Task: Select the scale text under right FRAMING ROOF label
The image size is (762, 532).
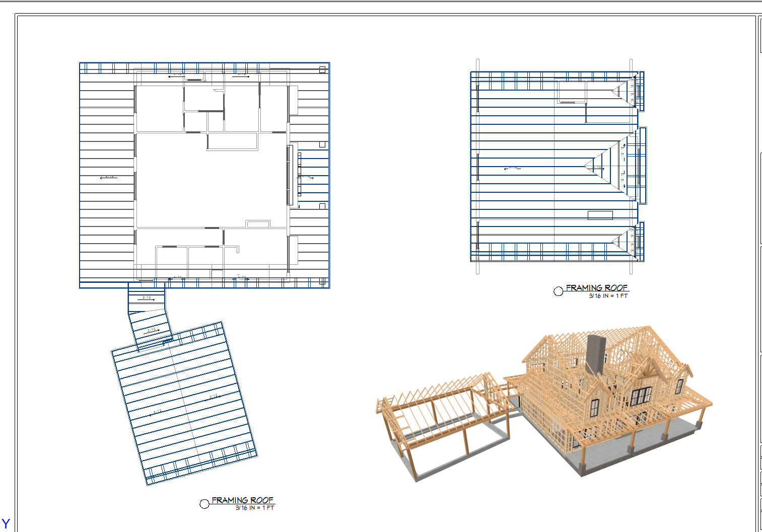Action: [608, 296]
